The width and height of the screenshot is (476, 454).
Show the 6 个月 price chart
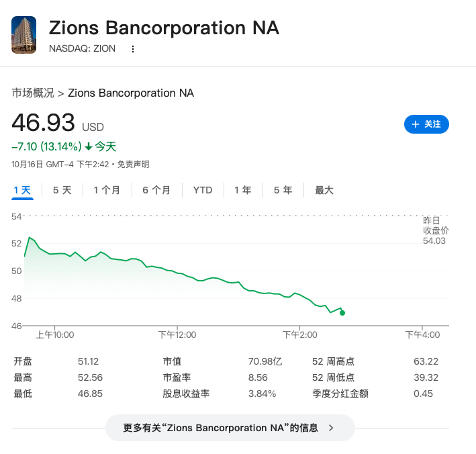(x=156, y=190)
